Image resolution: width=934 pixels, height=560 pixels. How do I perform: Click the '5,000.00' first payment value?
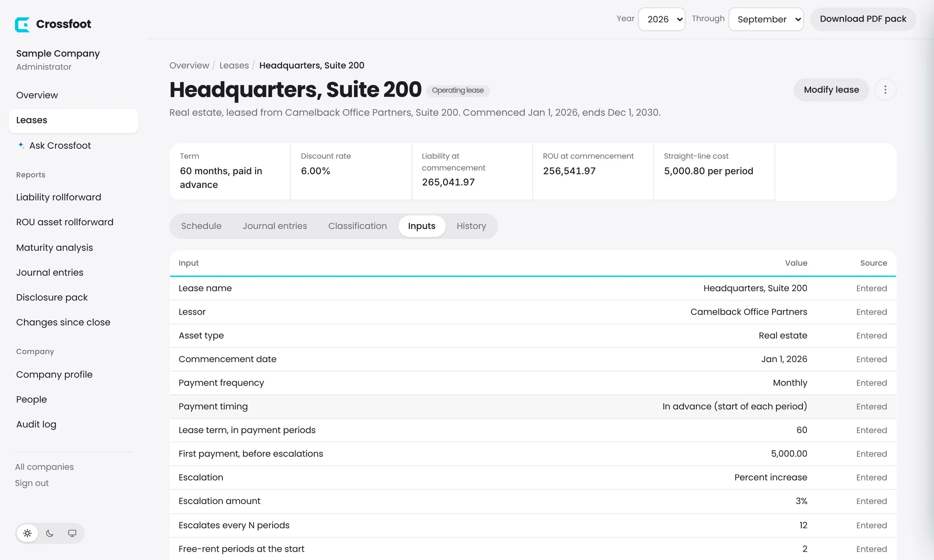[x=789, y=454]
